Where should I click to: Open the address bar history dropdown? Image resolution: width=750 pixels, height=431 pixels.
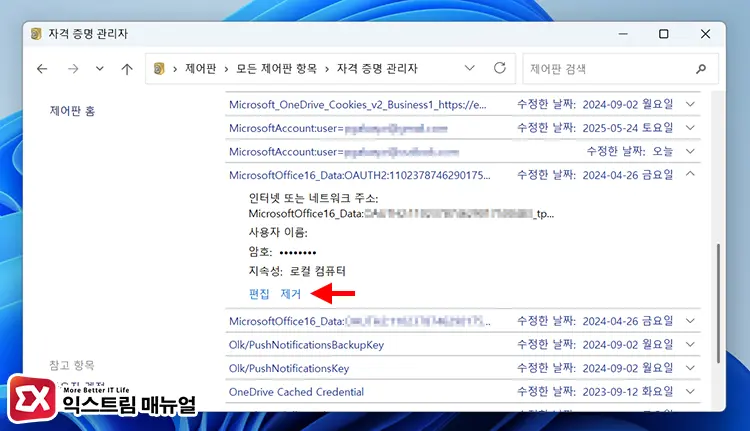click(x=470, y=68)
